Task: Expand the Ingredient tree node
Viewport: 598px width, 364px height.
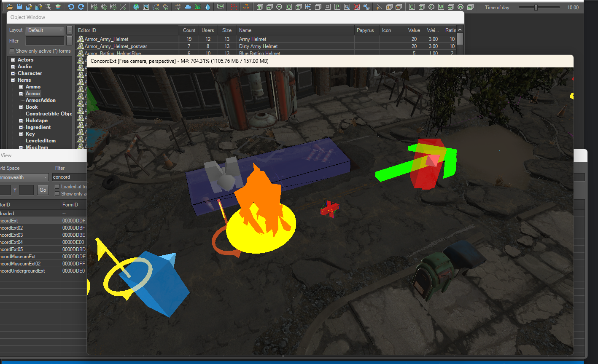Action: (x=21, y=127)
